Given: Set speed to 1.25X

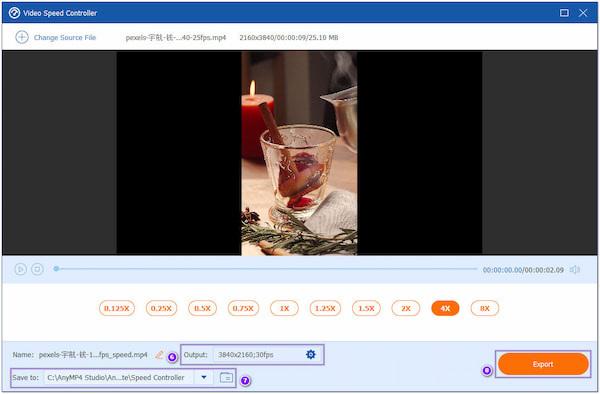Looking at the screenshot, I should click(325, 308).
